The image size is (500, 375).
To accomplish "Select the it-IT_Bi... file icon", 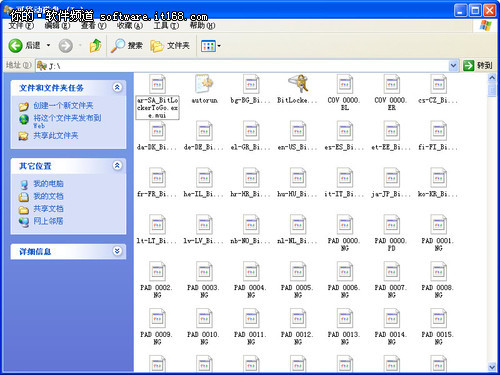I will pos(345,178).
